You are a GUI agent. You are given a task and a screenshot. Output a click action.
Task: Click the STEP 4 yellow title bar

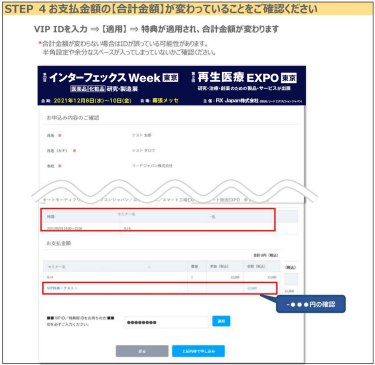[x=188, y=9]
